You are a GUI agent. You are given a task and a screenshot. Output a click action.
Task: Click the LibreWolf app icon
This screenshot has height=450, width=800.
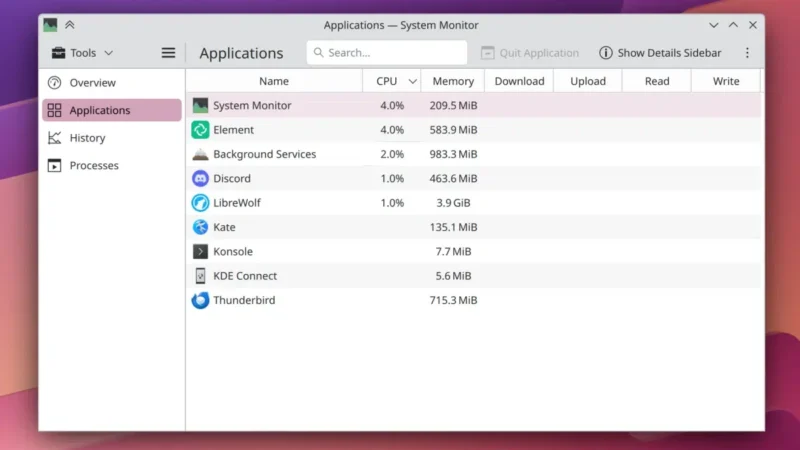tap(200, 203)
